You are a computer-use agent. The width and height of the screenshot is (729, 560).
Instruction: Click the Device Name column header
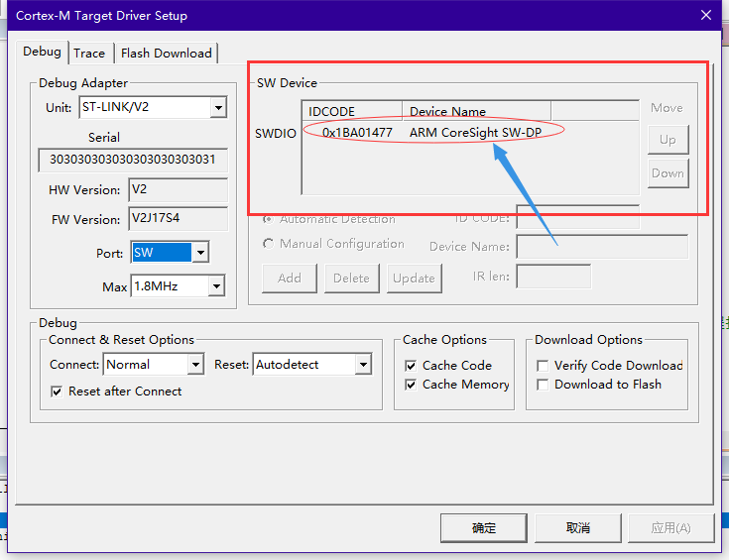(x=476, y=111)
